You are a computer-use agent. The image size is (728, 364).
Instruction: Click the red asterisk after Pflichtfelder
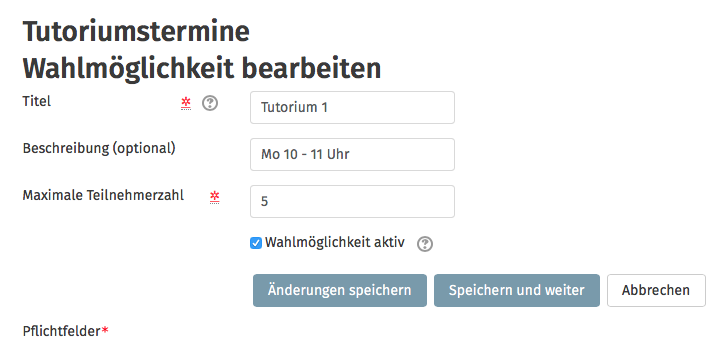[105, 330]
